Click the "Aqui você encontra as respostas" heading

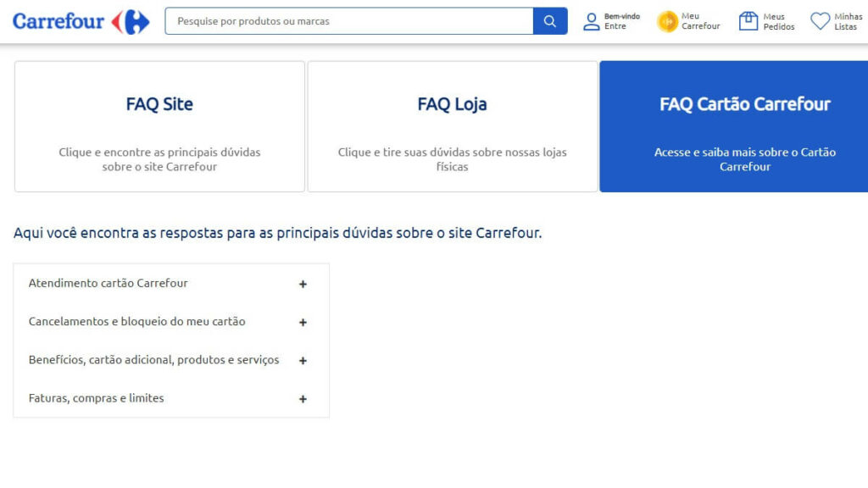point(277,233)
